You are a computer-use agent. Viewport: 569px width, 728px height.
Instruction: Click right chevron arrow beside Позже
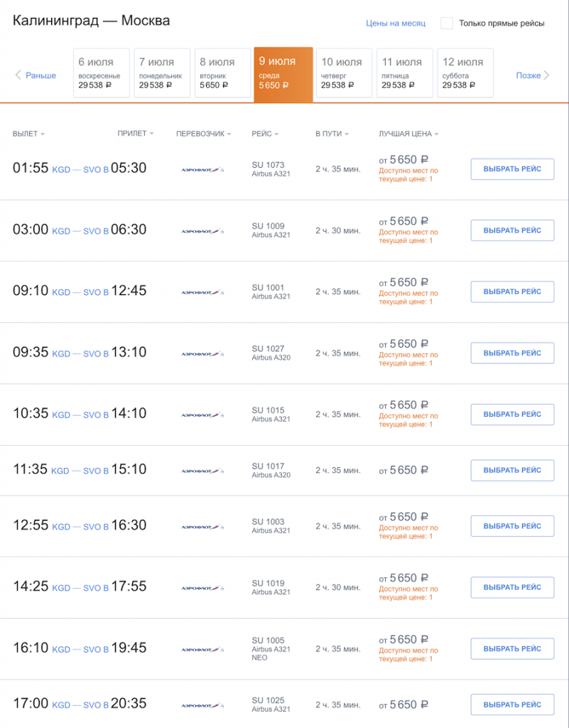coord(546,75)
